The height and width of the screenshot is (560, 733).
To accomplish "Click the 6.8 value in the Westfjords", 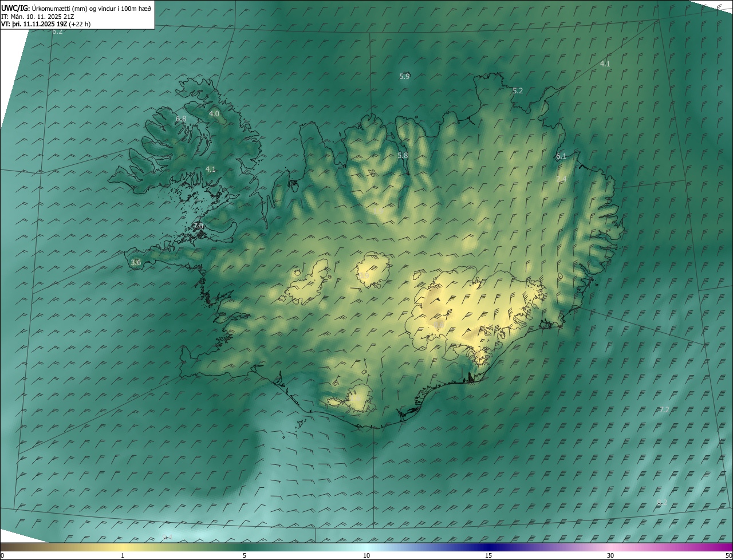I will click(181, 119).
